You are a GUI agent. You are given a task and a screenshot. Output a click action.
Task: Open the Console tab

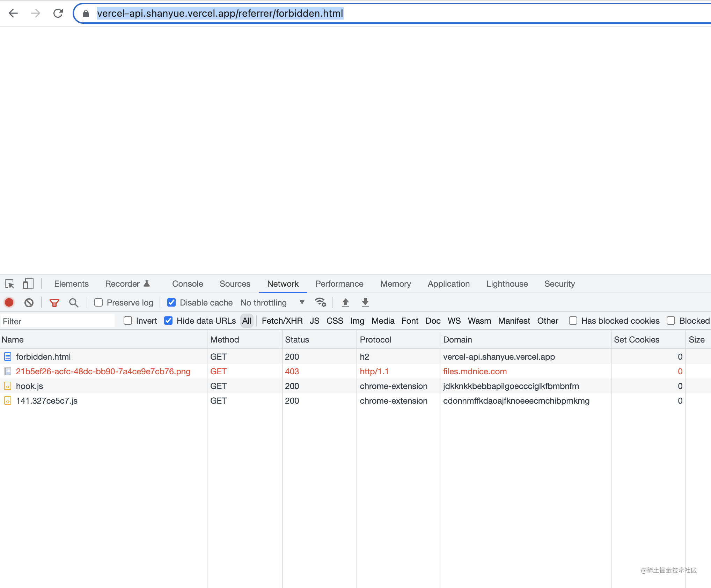188,284
